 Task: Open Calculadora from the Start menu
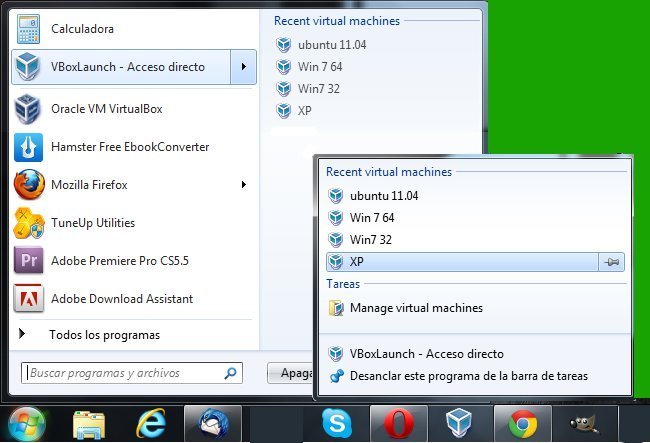[134, 29]
